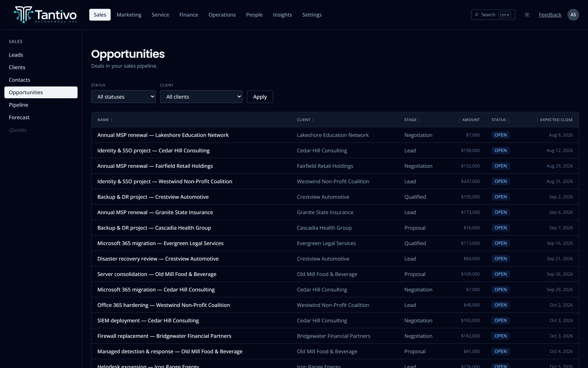Open SIEM deployment — Cedar Hill Consulting

click(148, 321)
